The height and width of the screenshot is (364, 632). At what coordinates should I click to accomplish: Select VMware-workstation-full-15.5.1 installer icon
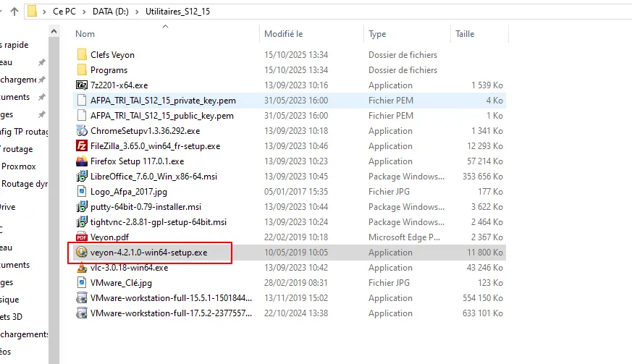[x=82, y=298]
